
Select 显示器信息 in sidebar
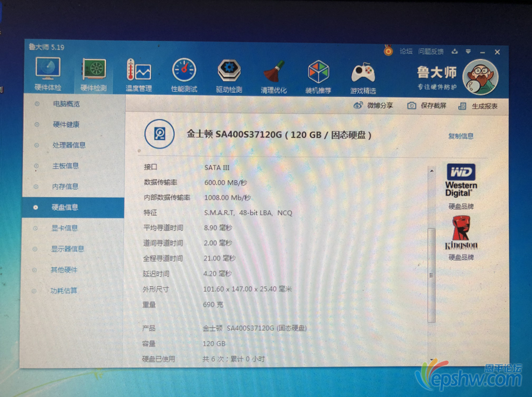[67, 249]
